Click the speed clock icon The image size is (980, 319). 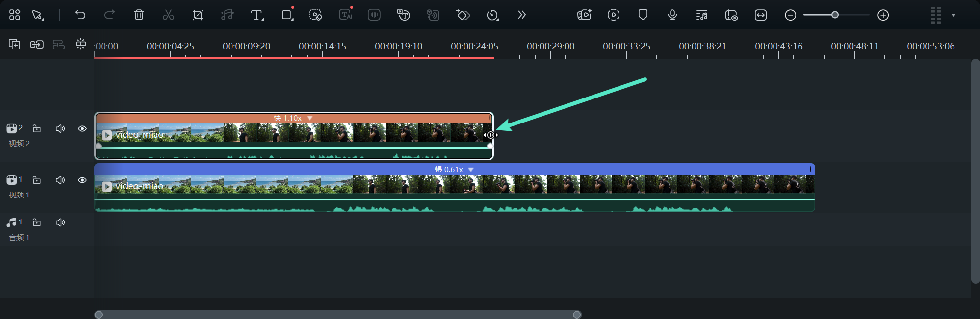click(492, 15)
